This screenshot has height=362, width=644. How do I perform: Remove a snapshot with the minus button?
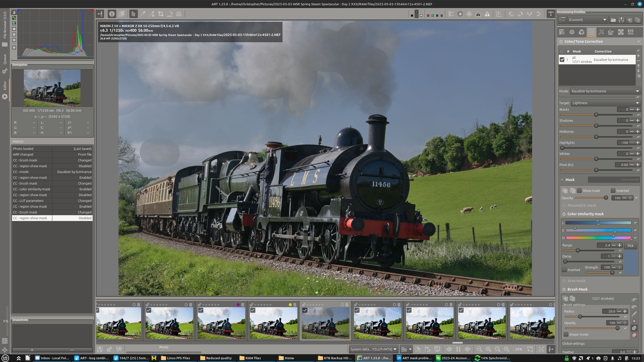(72, 350)
